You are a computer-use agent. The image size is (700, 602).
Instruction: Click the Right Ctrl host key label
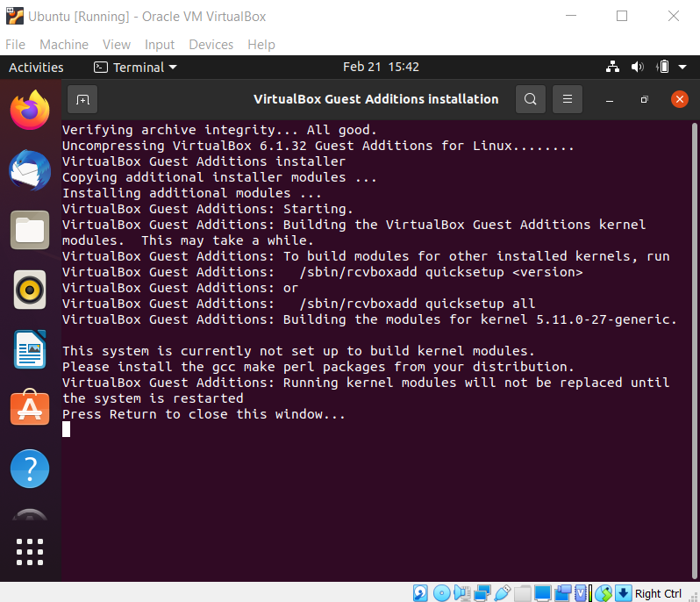tap(658, 593)
